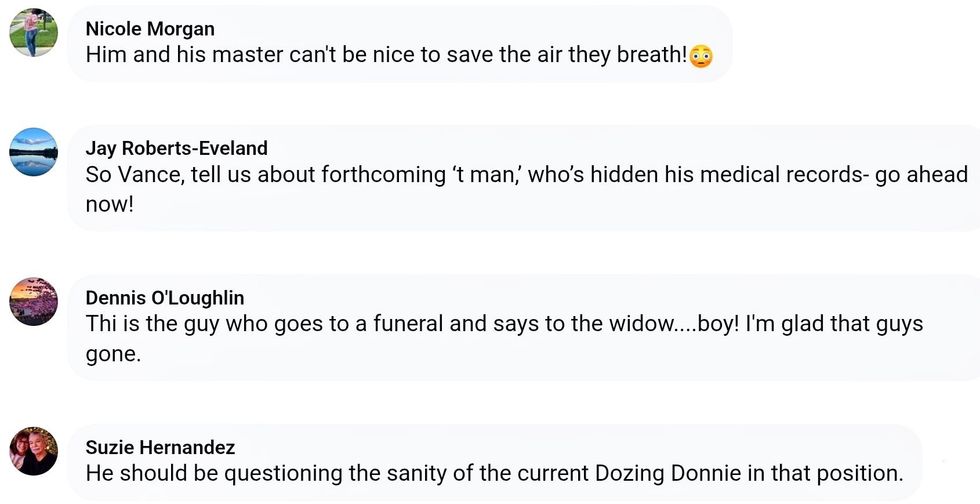Click the Jay Roberts-Eveland name link
This screenshot has height=504, width=980.
coord(176,148)
